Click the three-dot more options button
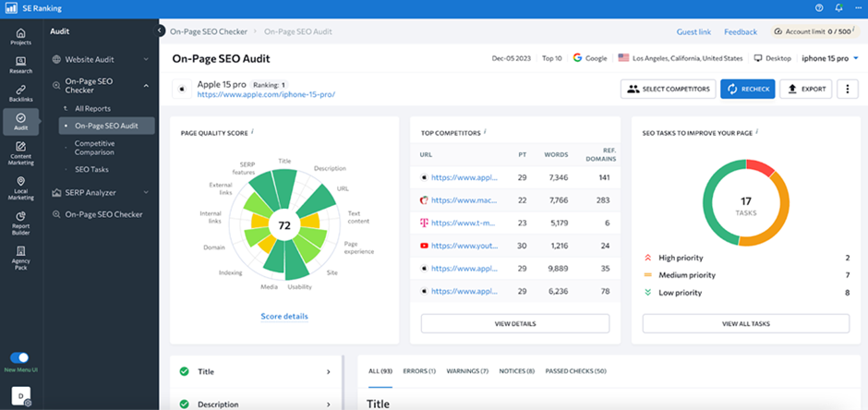Screen dimensions: 868x410 (x=847, y=89)
